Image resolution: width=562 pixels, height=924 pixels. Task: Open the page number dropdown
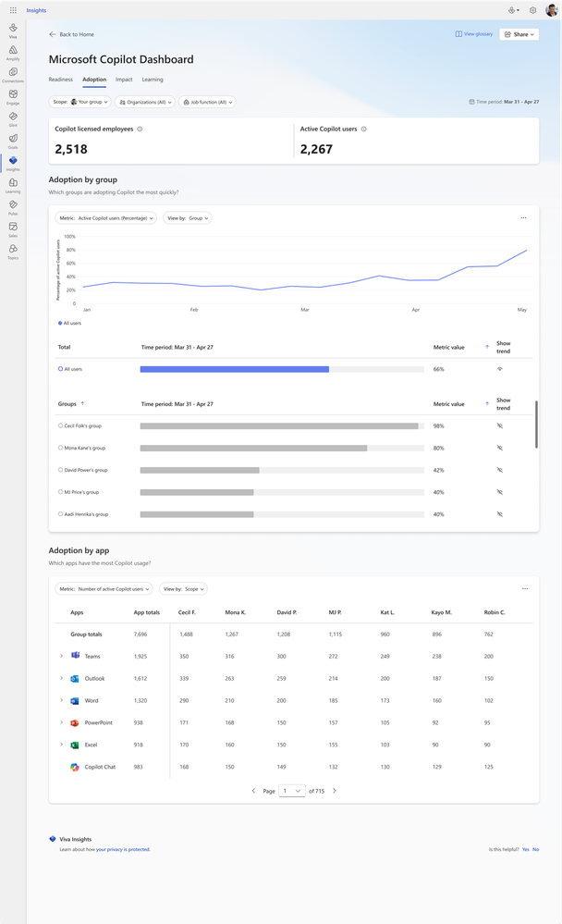click(x=292, y=791)
